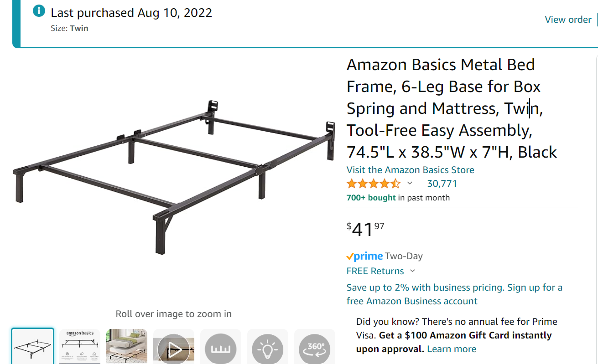The height and width of the screenshot is (364, 598).
Task: Open the dimensions ruler icon view
Action: (x=221, y=349)
